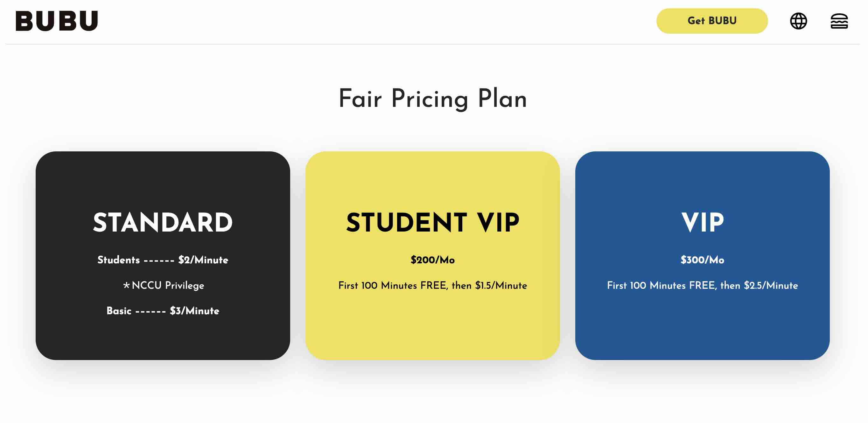Select the VIP plan heading
Image resolution: width=868 pixels, height=423 pixels.
pos(702,223)
